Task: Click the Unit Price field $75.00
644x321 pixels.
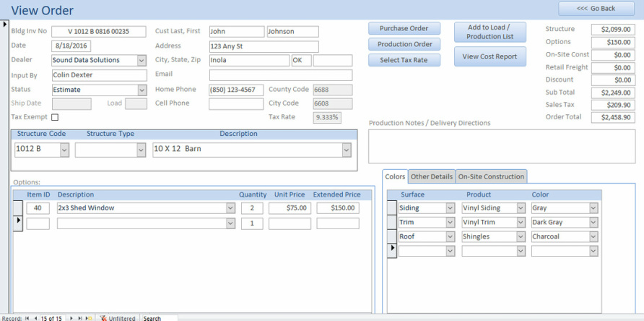Action: pos(290,208)
